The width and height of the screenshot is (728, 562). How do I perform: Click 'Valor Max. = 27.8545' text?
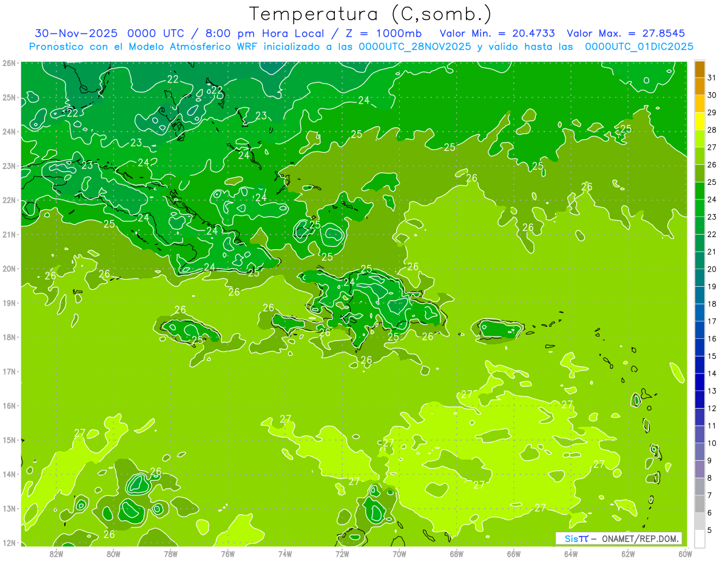[627, 33]
